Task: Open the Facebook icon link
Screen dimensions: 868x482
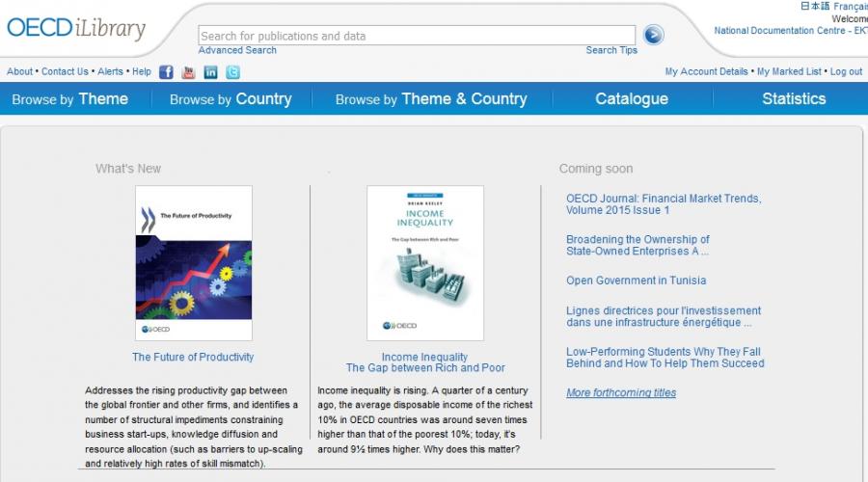Action: tap(166, 72)
